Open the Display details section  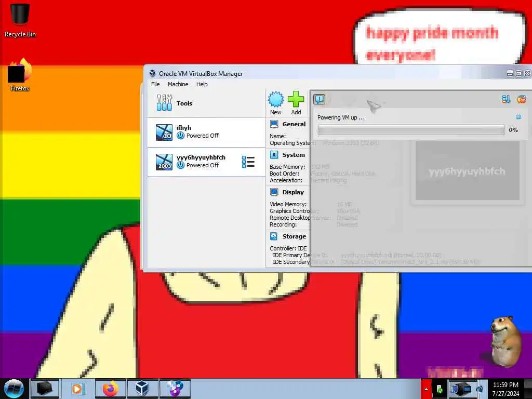[x=293, y=192]
